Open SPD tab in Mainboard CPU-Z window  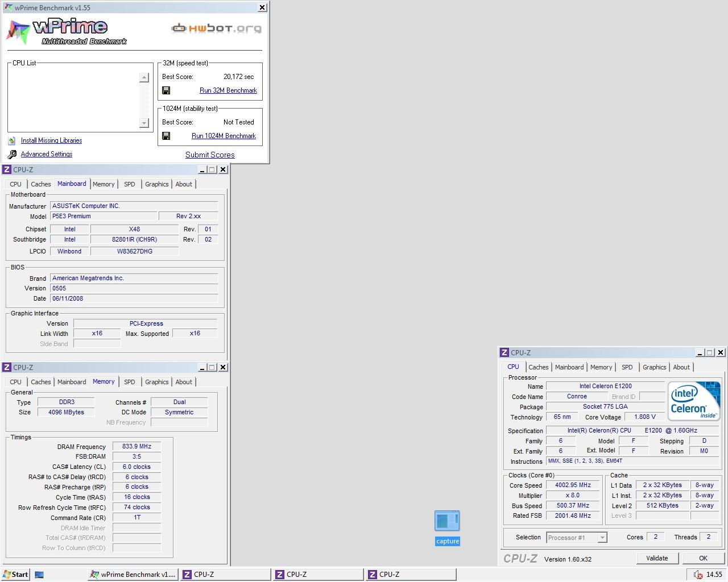pyautogui.click(x=130, y=184)
